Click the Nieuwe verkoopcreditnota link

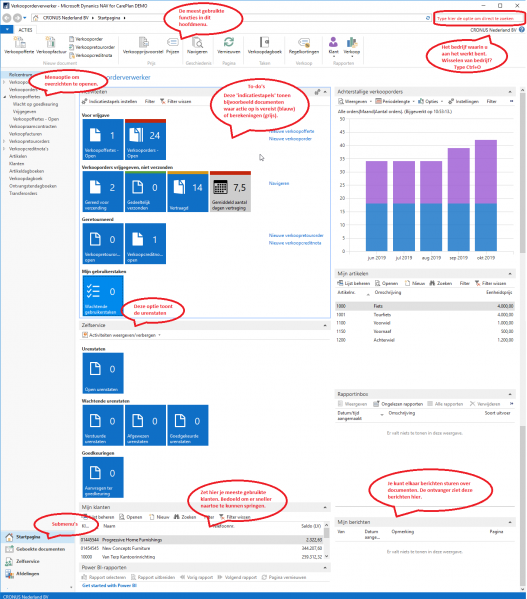click(295, 243)
